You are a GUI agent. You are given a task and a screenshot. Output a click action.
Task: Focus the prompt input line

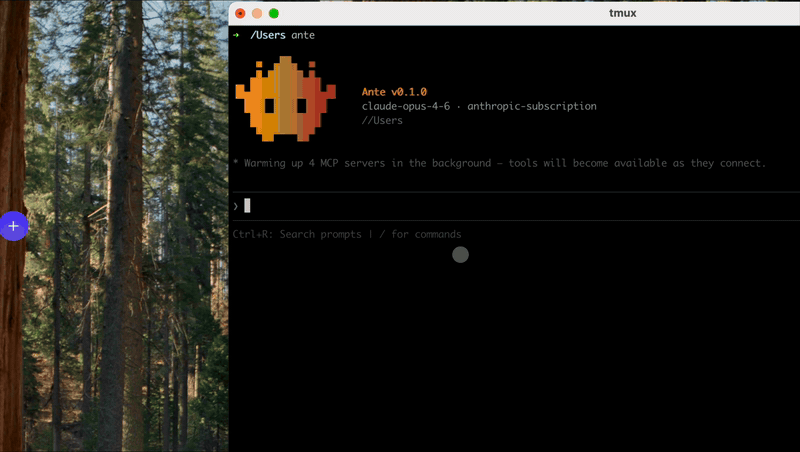click(x=515, y=206)
